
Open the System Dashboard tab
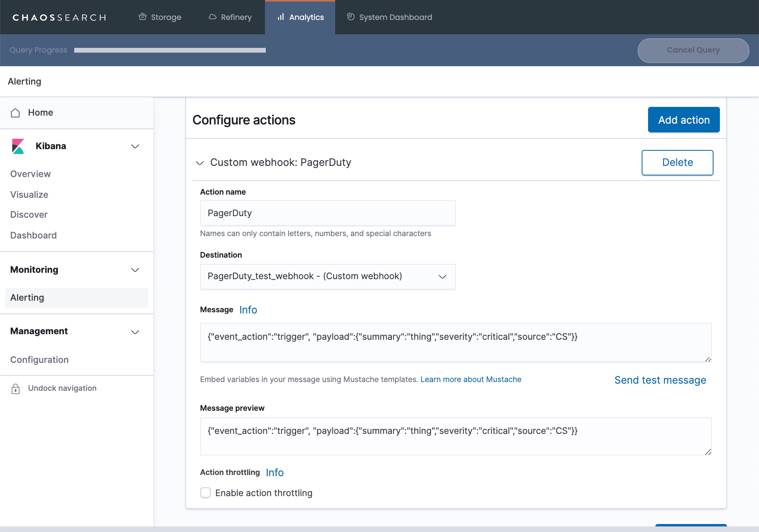coord(389,17)
